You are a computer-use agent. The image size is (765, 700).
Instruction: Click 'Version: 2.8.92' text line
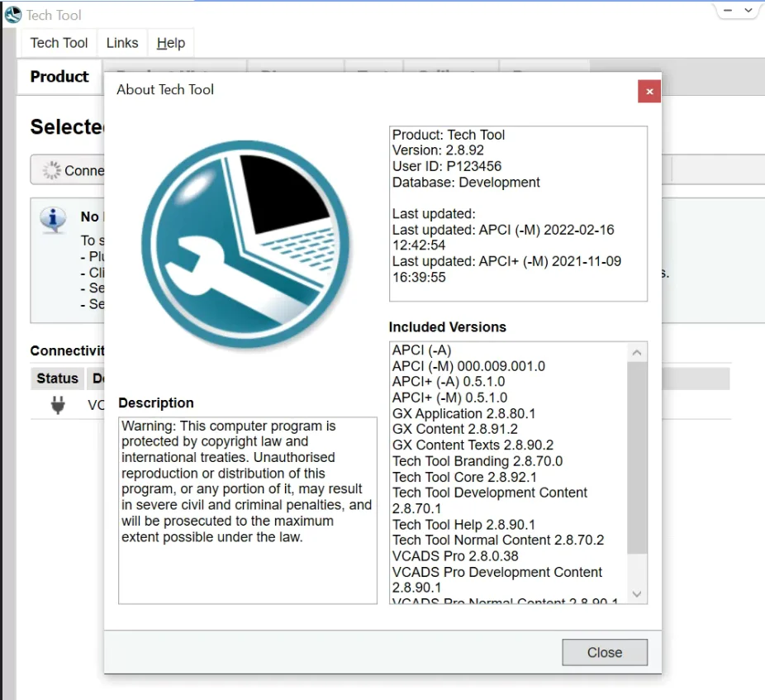pos(438,150)
